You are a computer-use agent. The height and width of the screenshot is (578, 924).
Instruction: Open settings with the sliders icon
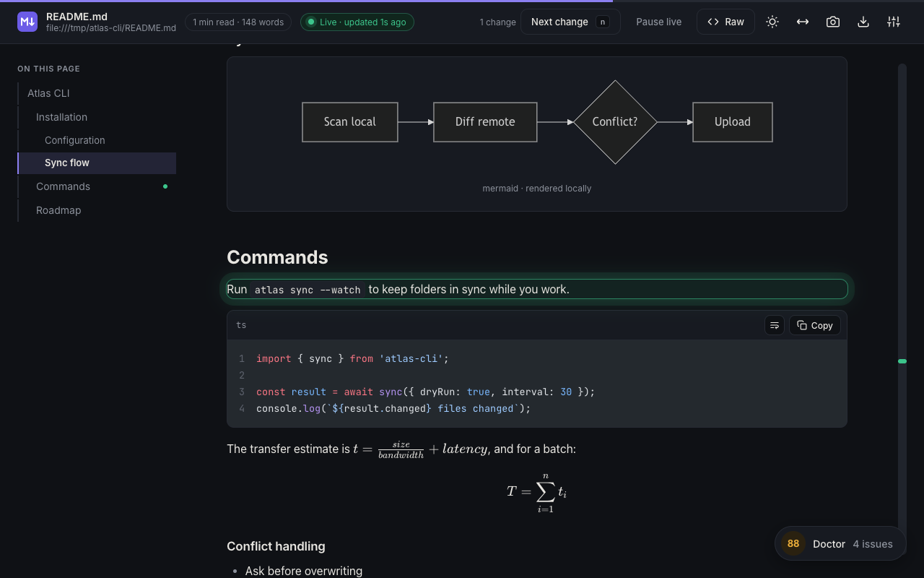tap(894, 22)
